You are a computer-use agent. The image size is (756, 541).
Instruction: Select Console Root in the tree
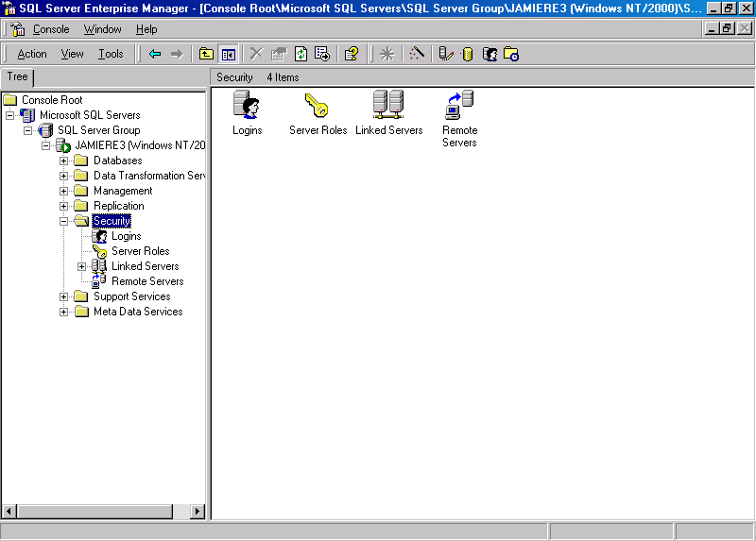(52, 100)
